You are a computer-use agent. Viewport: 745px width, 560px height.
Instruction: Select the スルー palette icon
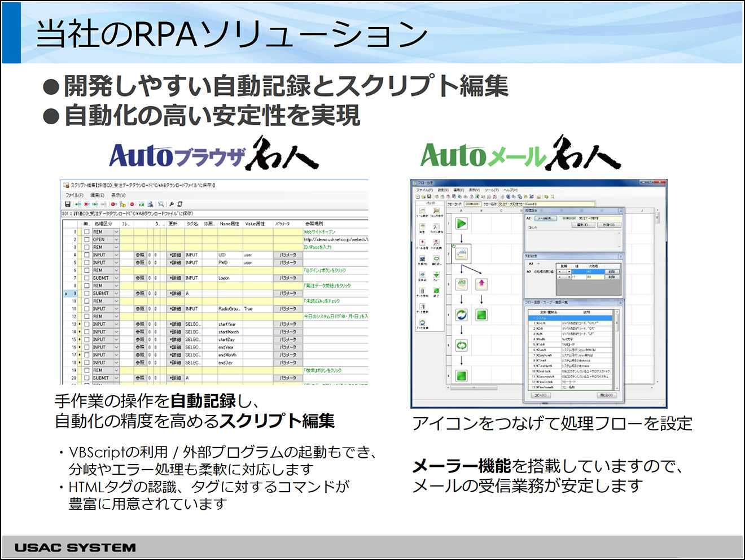point(436,274)
